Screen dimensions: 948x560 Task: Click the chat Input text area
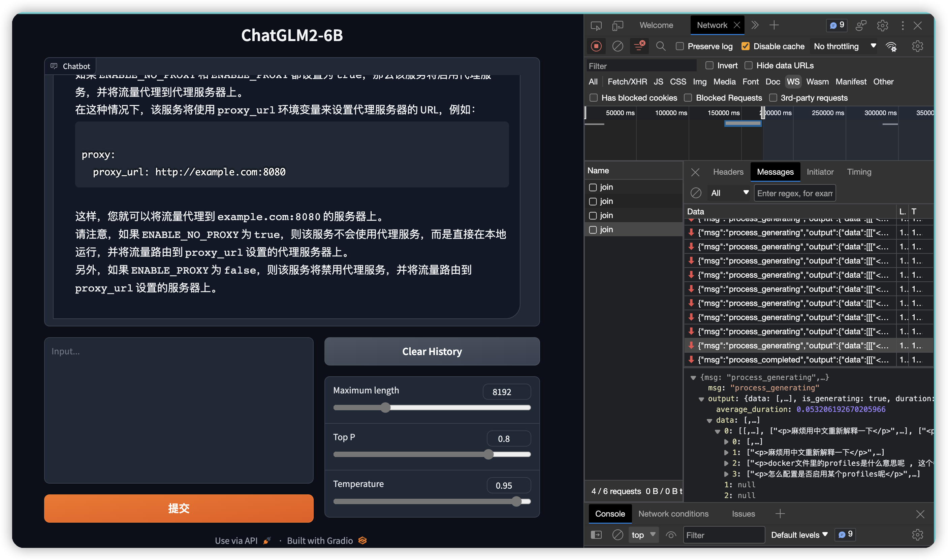pos(179,410)
